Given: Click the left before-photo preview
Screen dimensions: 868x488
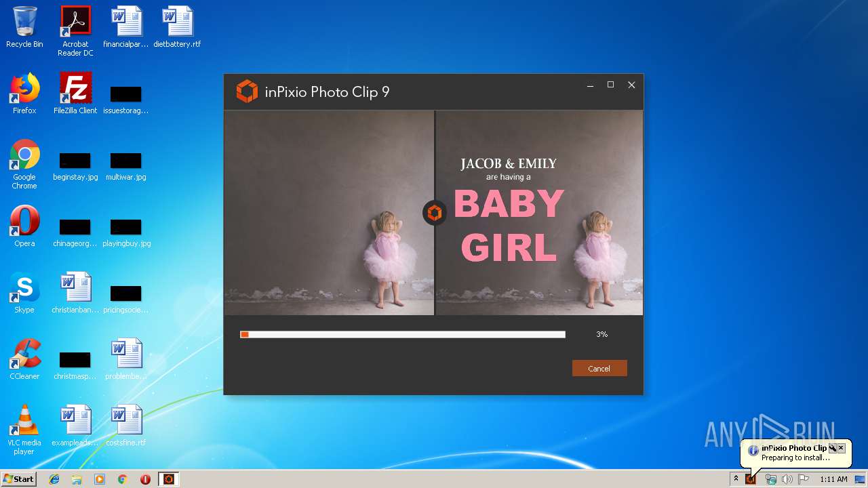Looking at the screenshot, I should [x=329, y=213].
